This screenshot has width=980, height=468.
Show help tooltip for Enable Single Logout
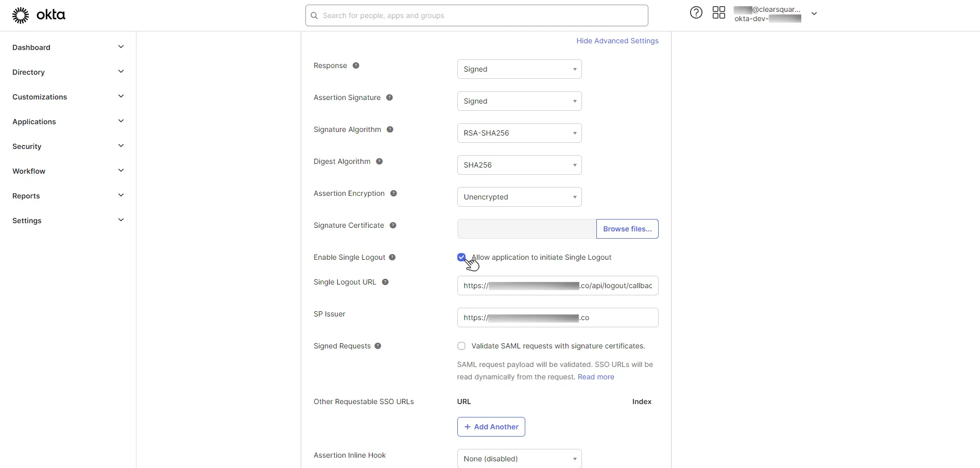[392, 257]
